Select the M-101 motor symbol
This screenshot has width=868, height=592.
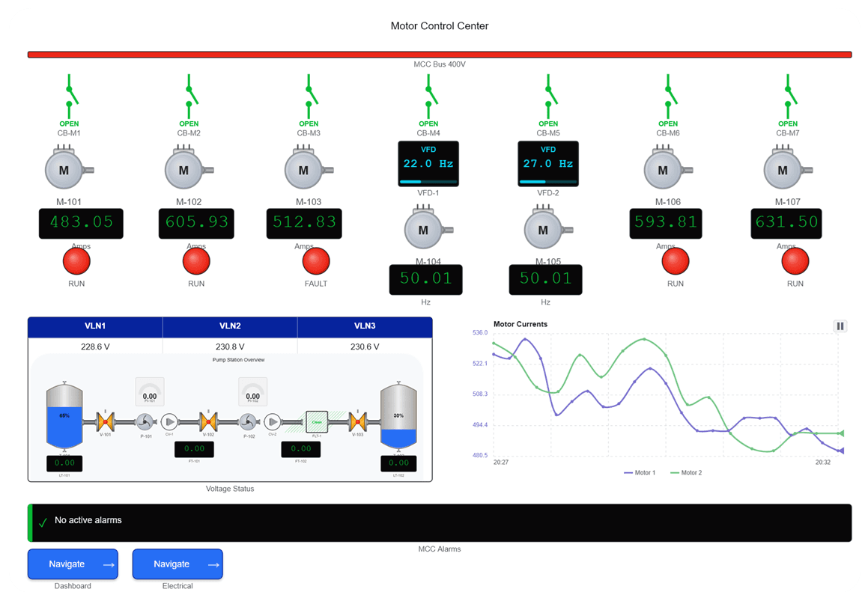click(x=69, y=167)
